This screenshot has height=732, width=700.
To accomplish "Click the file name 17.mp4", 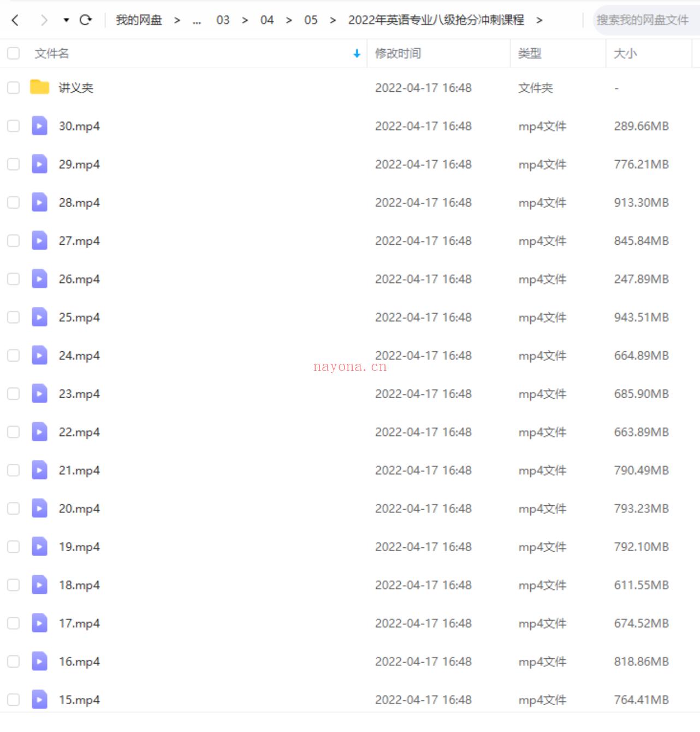I will pos(79,623).
